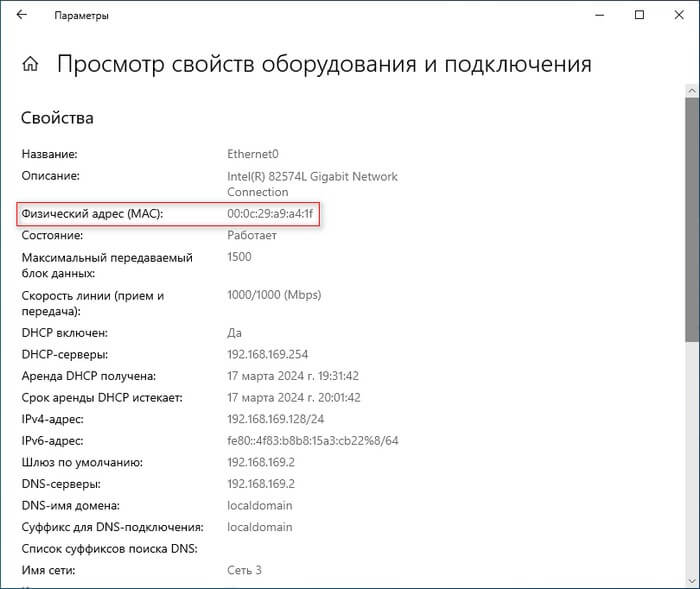Screen dimensions: 700x589
Task: Select the IPv6 address starting fe80
Action: tap(312, 441)
